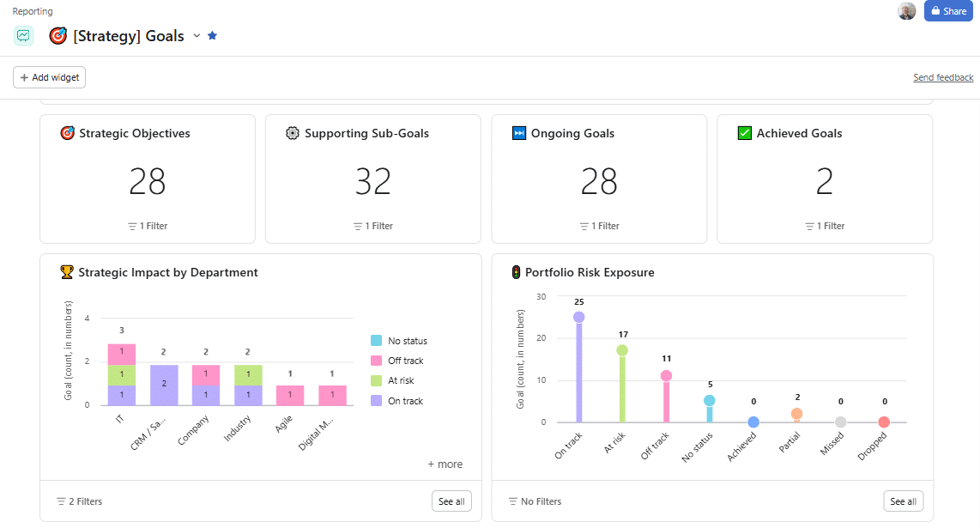Click the traffic light icon in Portfolio Risk
The image size is (980, 528).
point(517,272)
